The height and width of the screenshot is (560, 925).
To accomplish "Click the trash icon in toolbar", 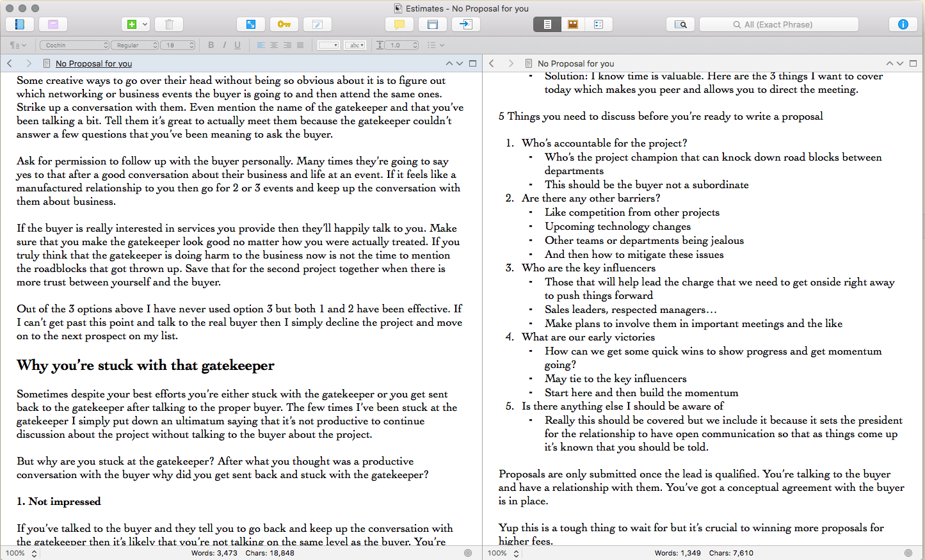I will pos(169,24).
